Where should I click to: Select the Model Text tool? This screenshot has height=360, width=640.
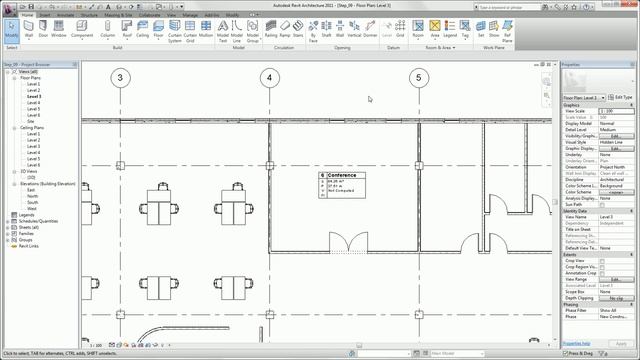223,31
